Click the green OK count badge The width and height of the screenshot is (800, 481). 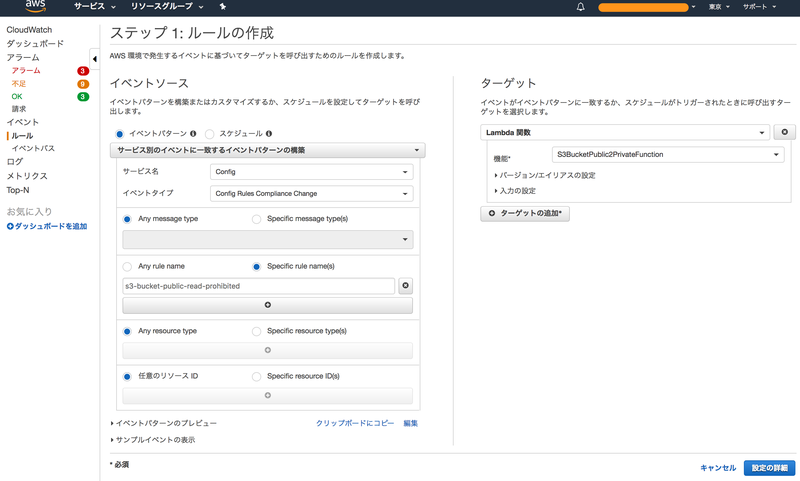[83, 96]
